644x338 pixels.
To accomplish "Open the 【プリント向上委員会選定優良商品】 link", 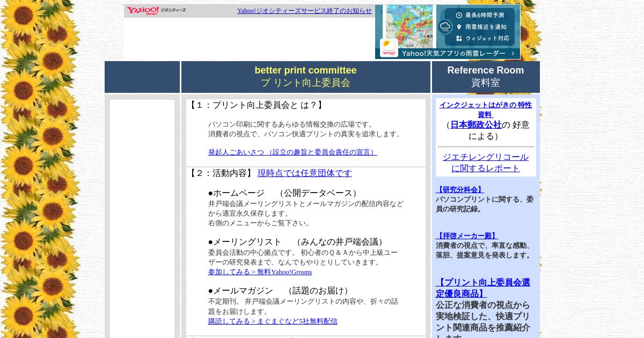I will [x=483, y=288].
